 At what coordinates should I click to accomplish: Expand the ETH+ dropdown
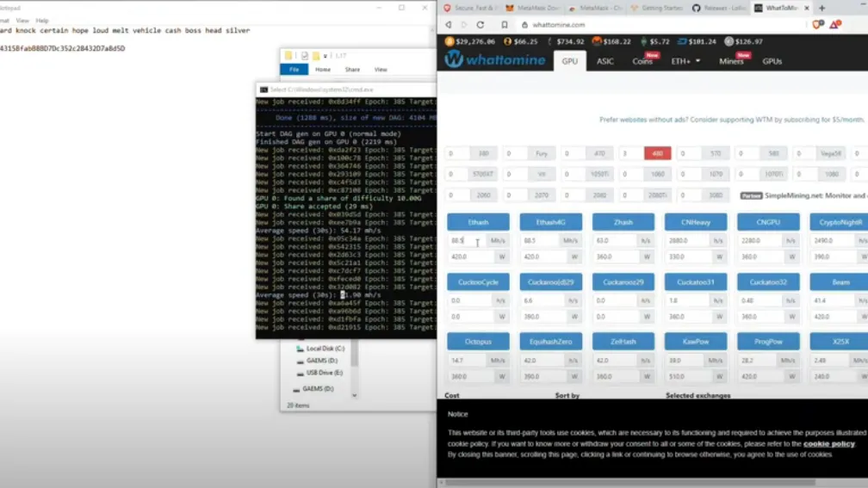(685, 61)
